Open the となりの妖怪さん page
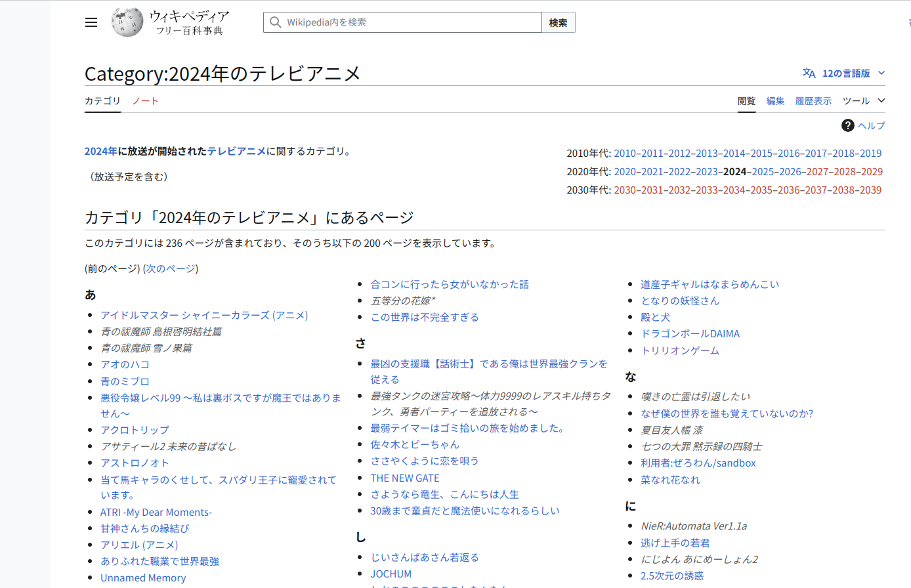The image size is (911, 588). [x=680, y=301]
